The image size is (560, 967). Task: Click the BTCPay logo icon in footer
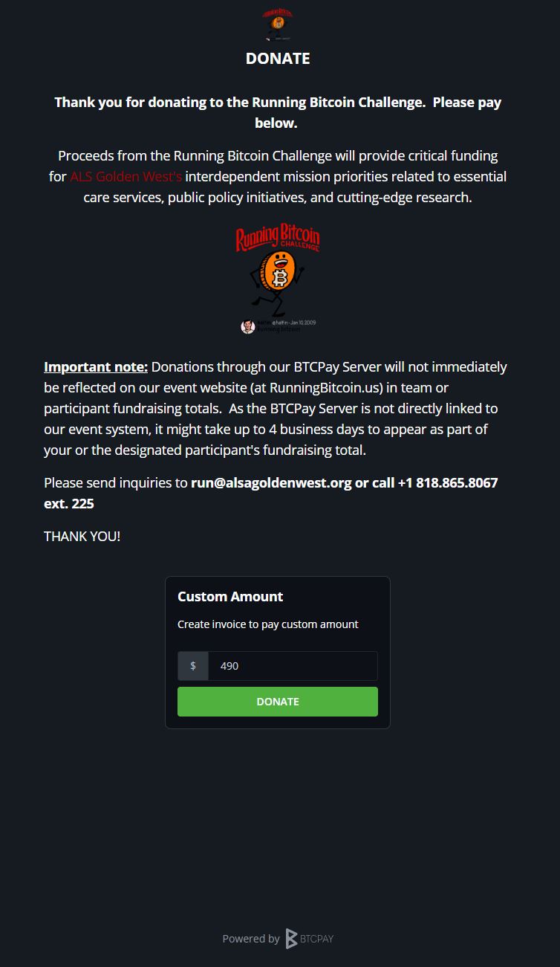click(x=292, y=939)
